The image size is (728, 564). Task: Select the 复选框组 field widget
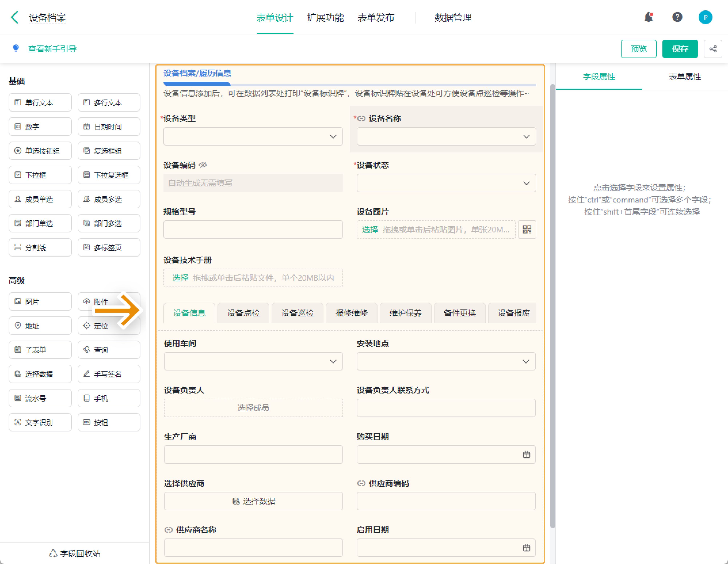[109, 151]
